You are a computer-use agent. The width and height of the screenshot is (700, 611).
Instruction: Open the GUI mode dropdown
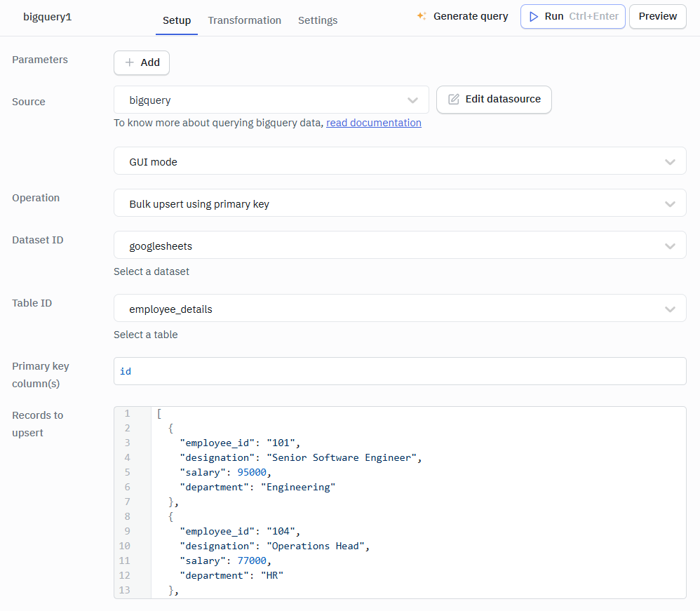pos(400,161)
